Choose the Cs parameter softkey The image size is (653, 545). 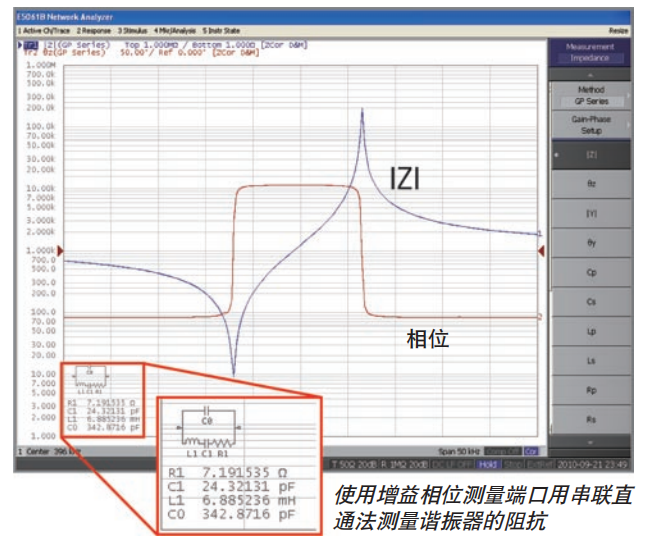(x=590, y=300)
